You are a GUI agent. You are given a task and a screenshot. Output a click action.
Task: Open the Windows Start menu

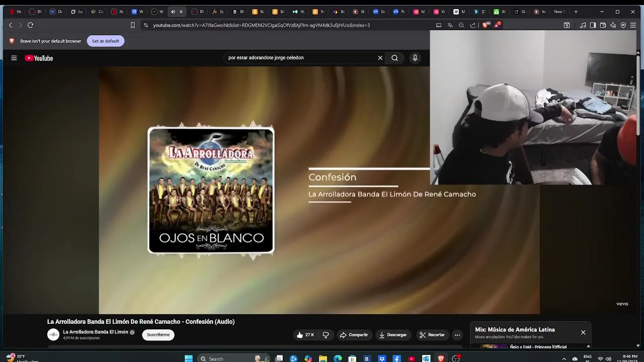pyautogui.click(x=189, y=358)
